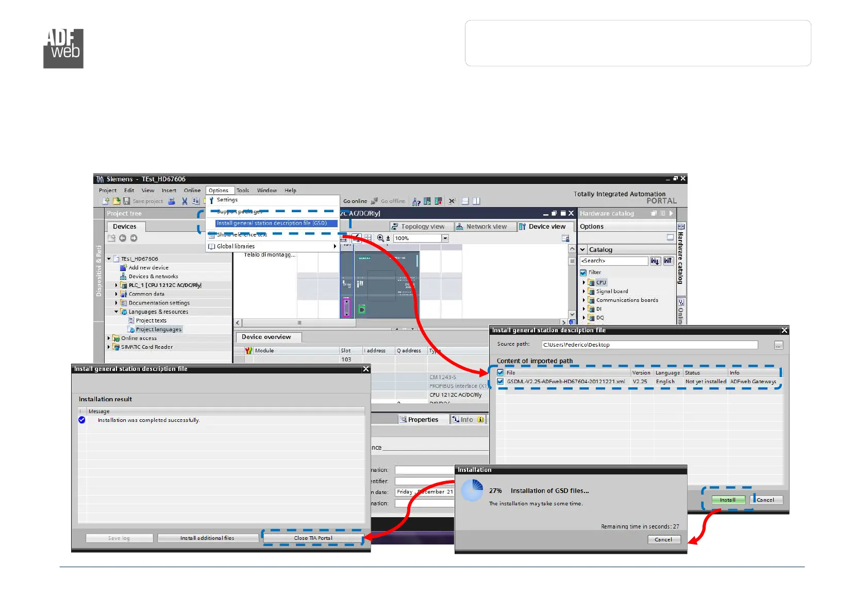Click the Open project toolbar icon
Screen dimensions: 868x613
[116, 201]
